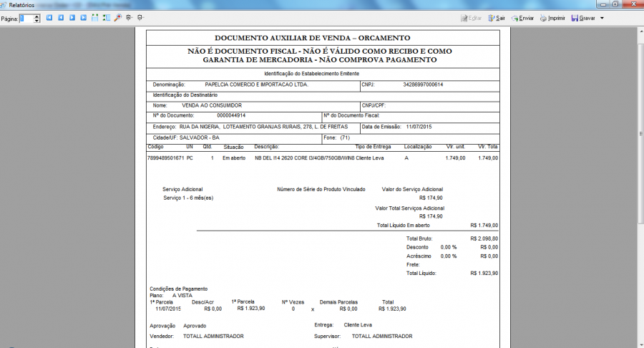Click the vertical scrollbar up arrow
This screenshot has width=644, height=348.
click(639, 29)
